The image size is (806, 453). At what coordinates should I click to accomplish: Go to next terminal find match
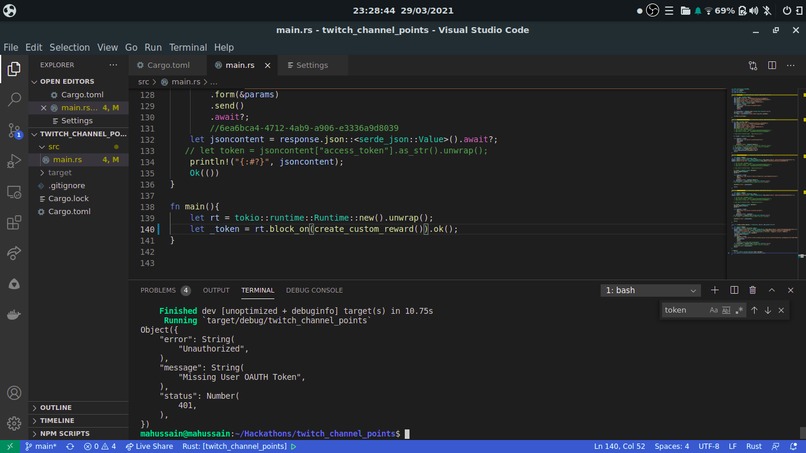[x=767, y=310]
